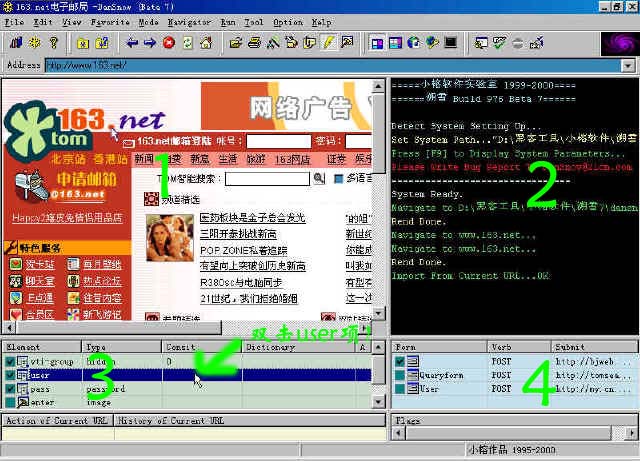Click the element list scroll-down arrow
This screenshot has height=461, width=640.
pyautogui.click(x=378, y=402)
